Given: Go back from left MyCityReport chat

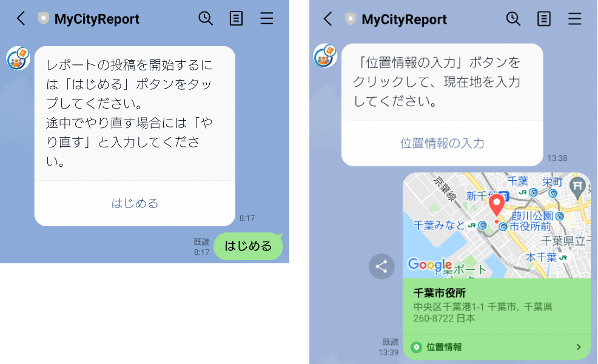Looking at the screenshot, I should click(x=21, y=18).
